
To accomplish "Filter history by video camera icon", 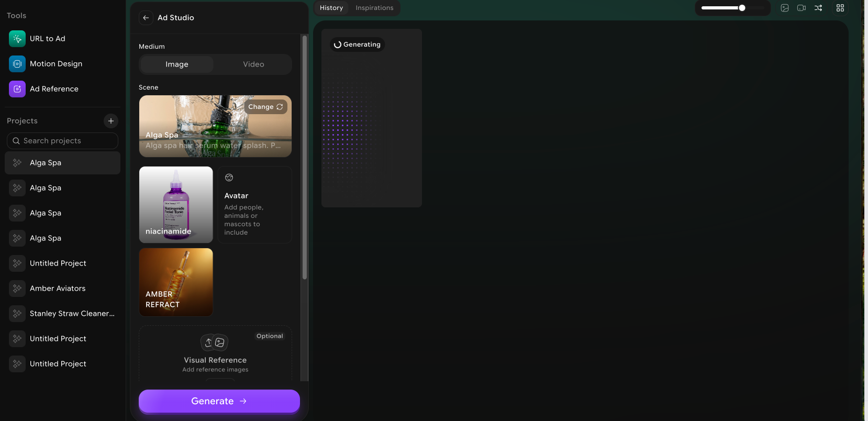I will pos(802,8).
